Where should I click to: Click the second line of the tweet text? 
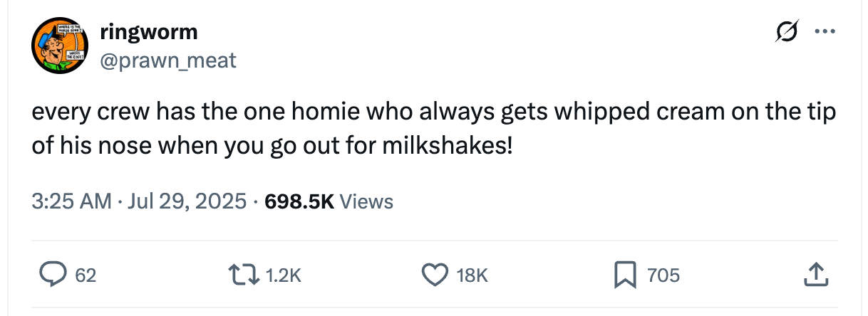[271, 147]
